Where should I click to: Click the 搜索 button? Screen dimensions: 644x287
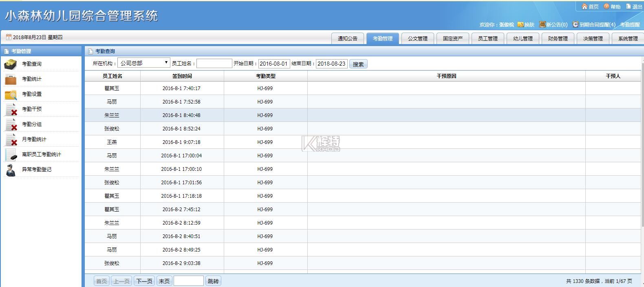tap(358, 64)
